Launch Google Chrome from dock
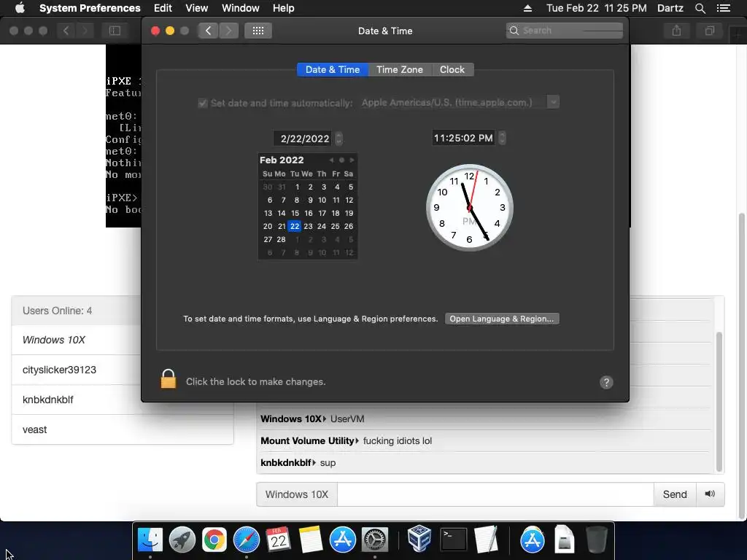747x560 pixels. 214,540
